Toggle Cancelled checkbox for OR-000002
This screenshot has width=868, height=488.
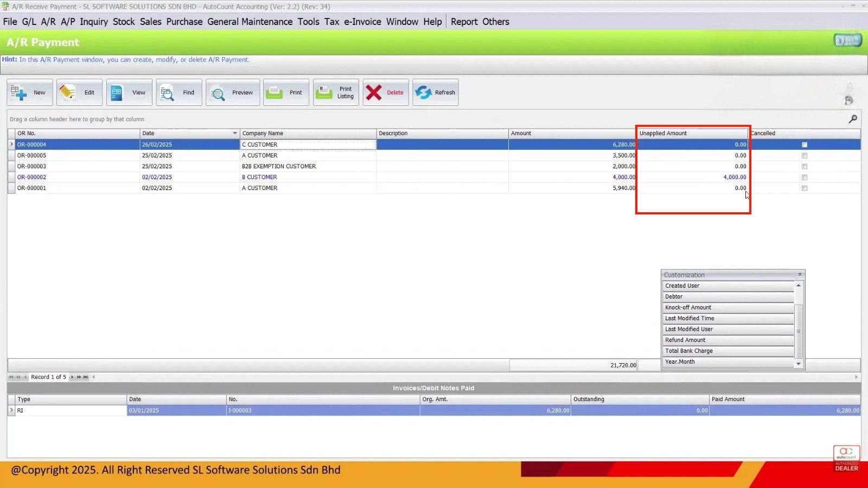pos(805,178)
